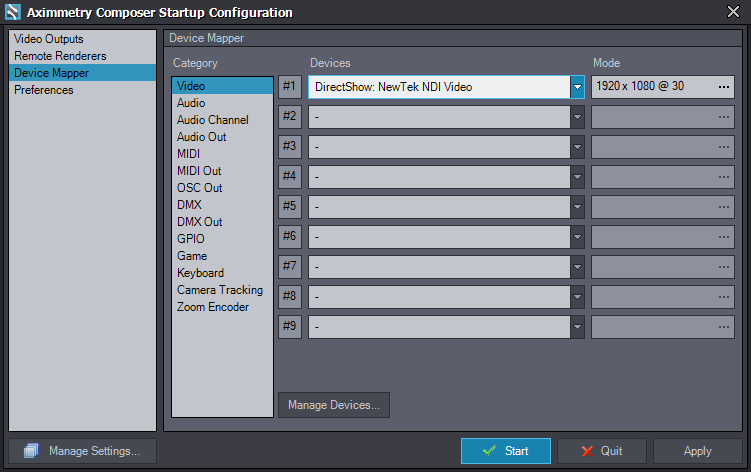Open the device dropdown for slot #8

(x=577, y=297)
